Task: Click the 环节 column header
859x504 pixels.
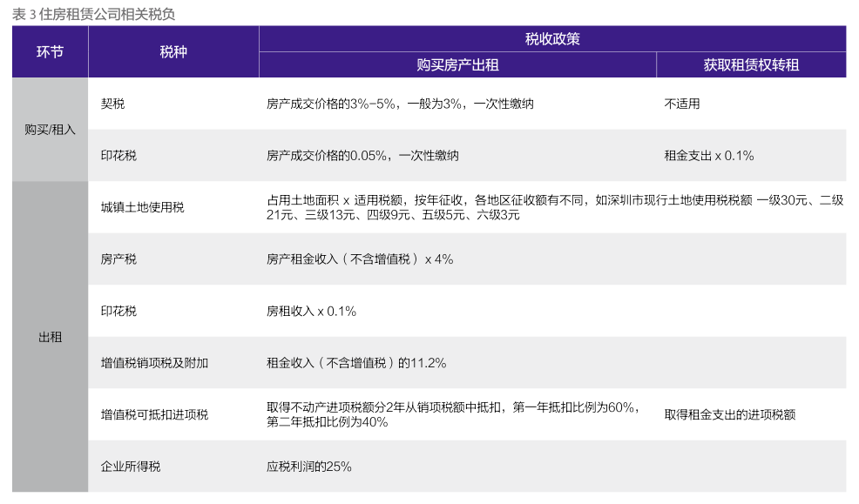Action: coord(50,52)
